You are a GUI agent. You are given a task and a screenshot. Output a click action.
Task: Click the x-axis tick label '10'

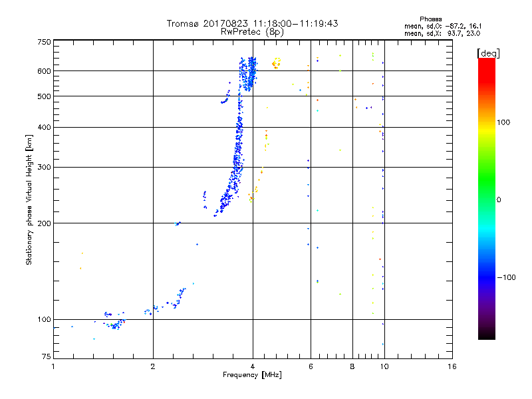pyautogui.click(x=384, y=366)
